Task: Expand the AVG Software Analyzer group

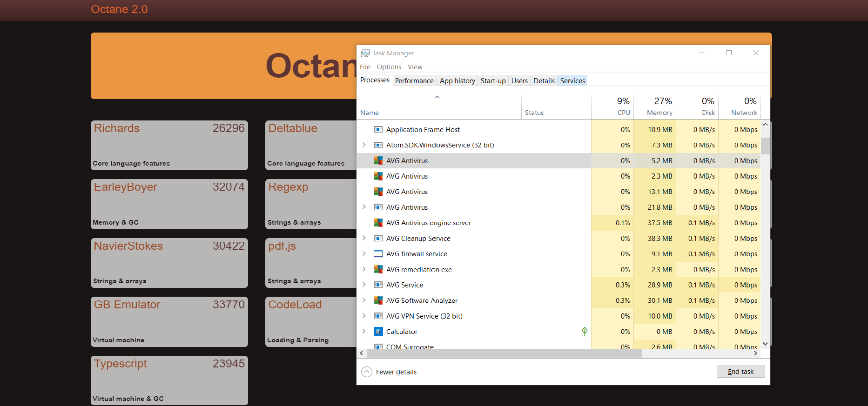Action: point(364,300)
